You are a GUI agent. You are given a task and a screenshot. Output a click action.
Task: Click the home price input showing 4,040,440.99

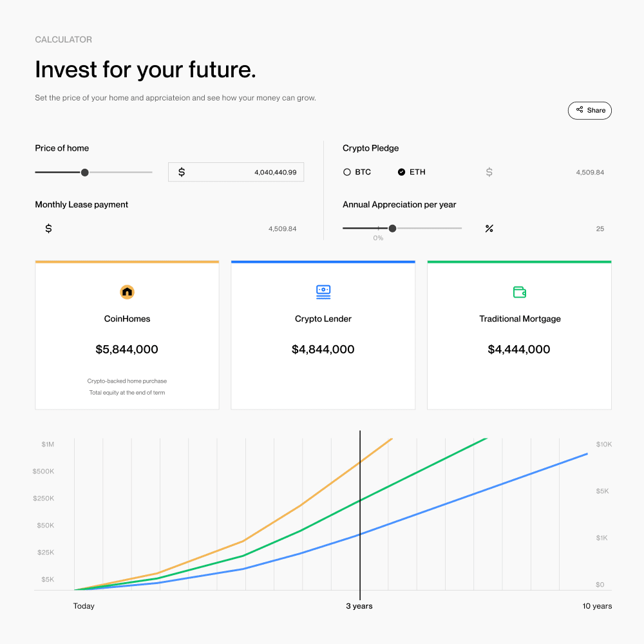pos(236,172)
